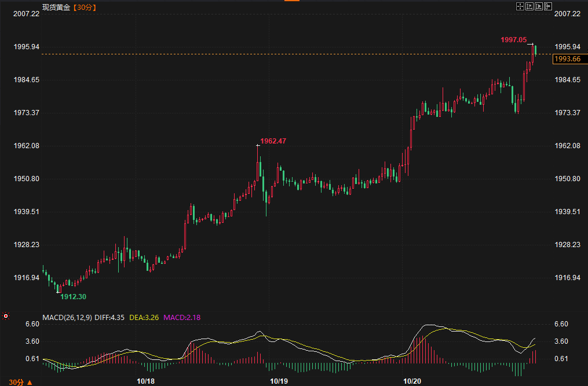
Task: Click the 10/20 date on time axis
Action: 412,381
